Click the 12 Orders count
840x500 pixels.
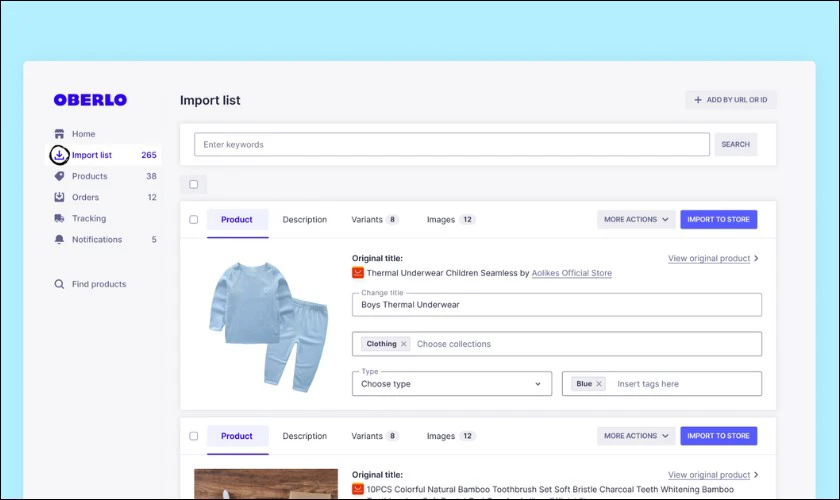[152, 197]
